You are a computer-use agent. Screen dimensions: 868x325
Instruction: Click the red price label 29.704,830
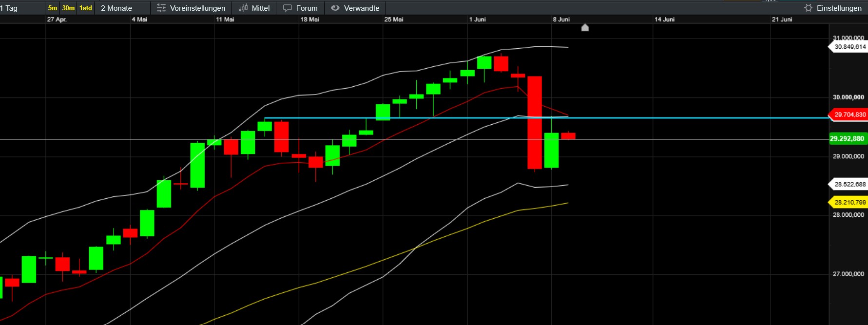pos(848,115)
